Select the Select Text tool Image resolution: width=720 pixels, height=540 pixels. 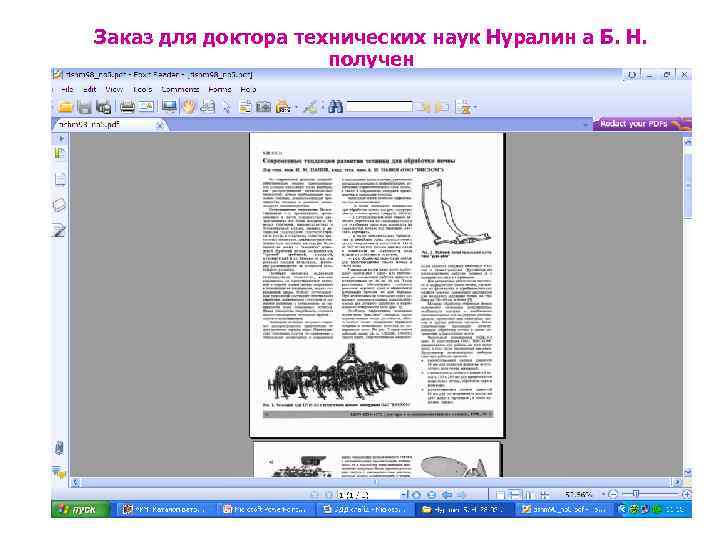coord(208,107)
